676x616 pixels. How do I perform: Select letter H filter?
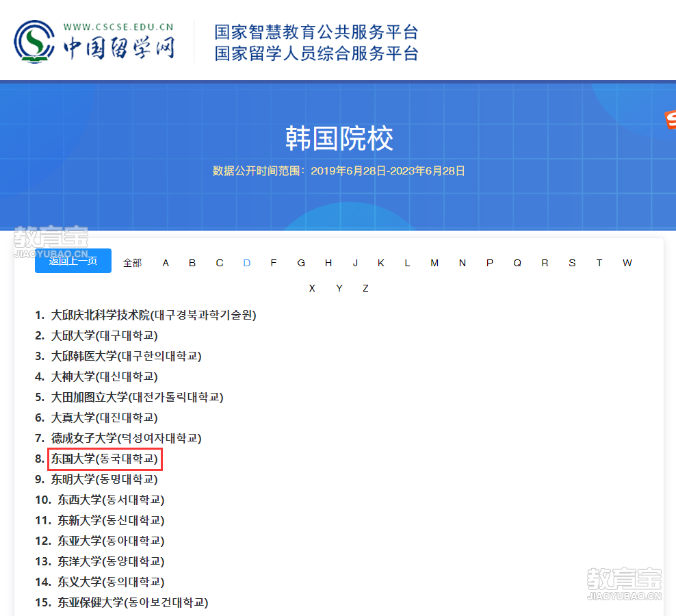[x=328, y=263]
